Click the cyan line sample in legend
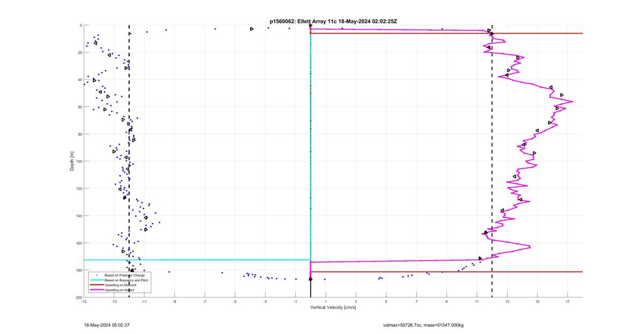 click(96, 280)
